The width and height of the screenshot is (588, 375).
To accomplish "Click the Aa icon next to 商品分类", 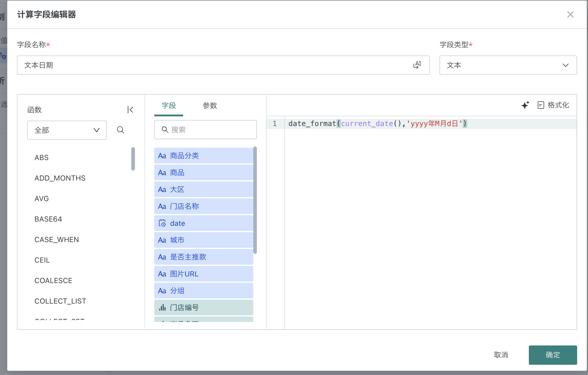I will (x=162, y=156).
